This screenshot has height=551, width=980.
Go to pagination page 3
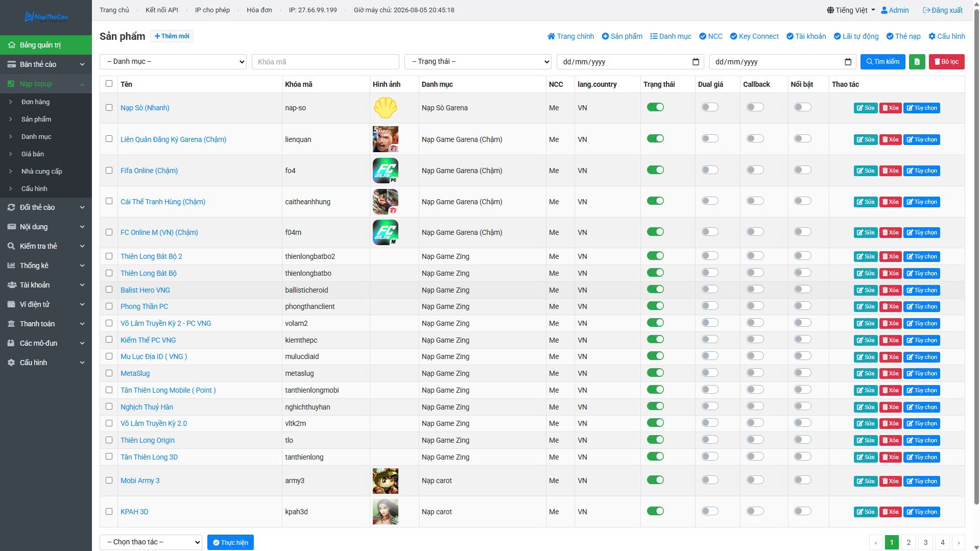[x=925, y=542]
